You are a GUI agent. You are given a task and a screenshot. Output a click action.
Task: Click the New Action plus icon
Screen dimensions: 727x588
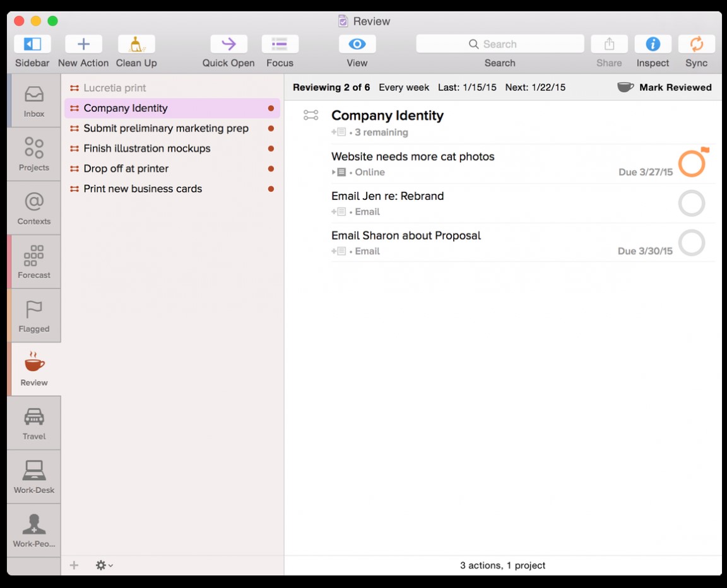click(83, 44)
